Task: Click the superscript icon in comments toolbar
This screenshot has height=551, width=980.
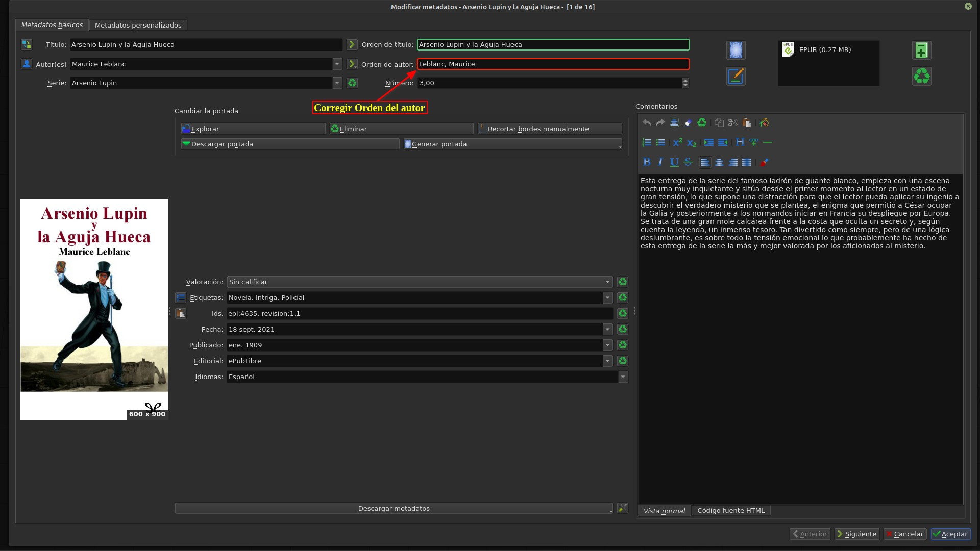Action: click(x=677, y=142)
